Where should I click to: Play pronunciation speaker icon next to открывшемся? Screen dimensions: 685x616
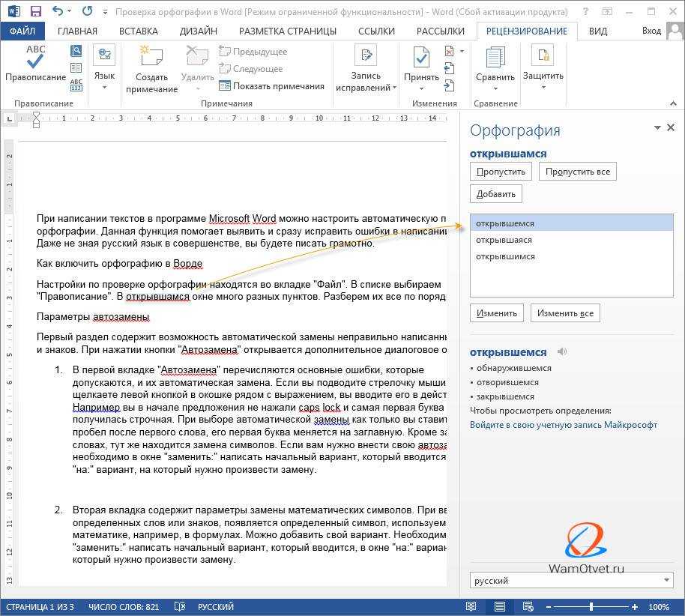562,351
